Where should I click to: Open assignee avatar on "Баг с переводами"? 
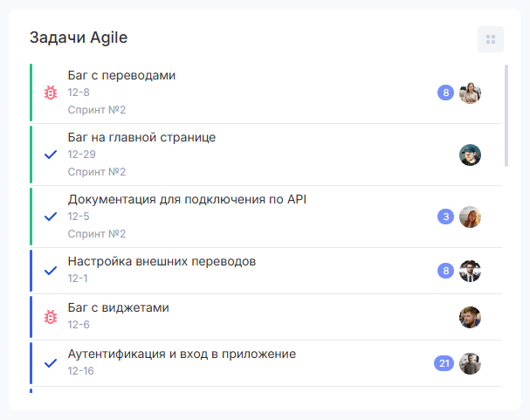tap(471, 93)
